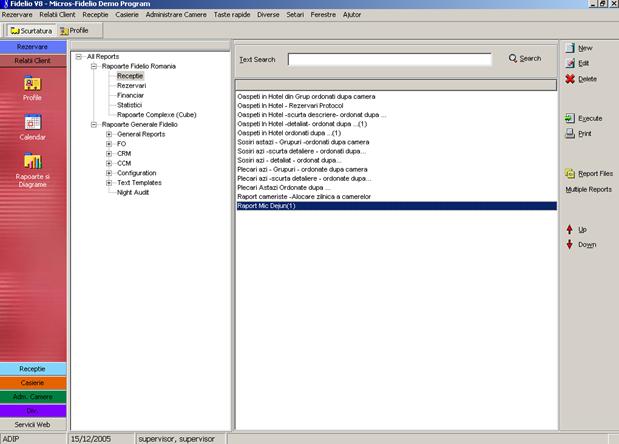Open the Report Files icon

[570, 174]
